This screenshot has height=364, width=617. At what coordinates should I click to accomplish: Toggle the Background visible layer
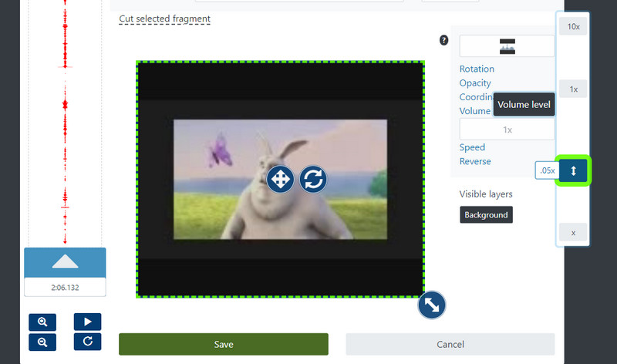point(486,214)
